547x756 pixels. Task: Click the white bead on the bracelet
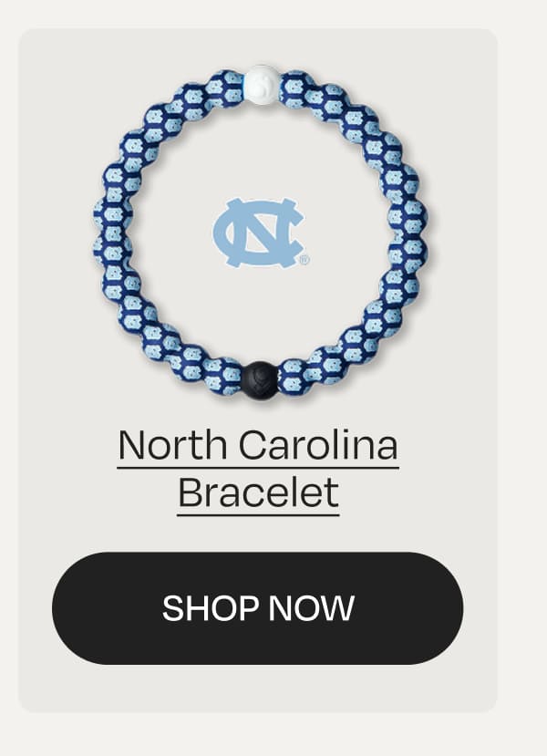pos(262,86)
